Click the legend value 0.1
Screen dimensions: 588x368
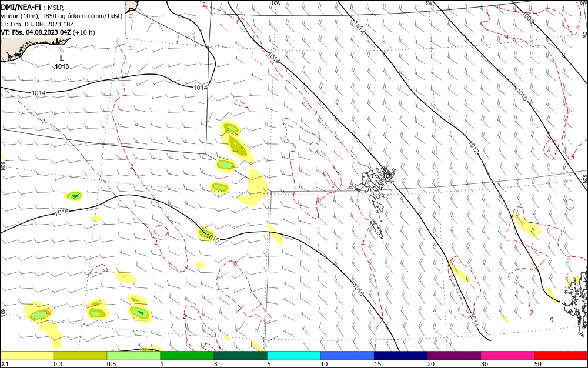(4, 364)
